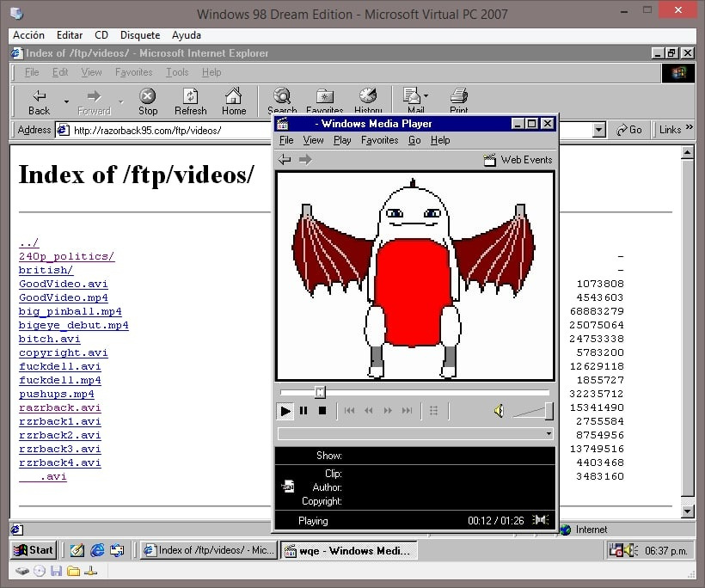Open the File menu in Media Player
The height and width of the screenshot is (588, 705).
point(286,140)
